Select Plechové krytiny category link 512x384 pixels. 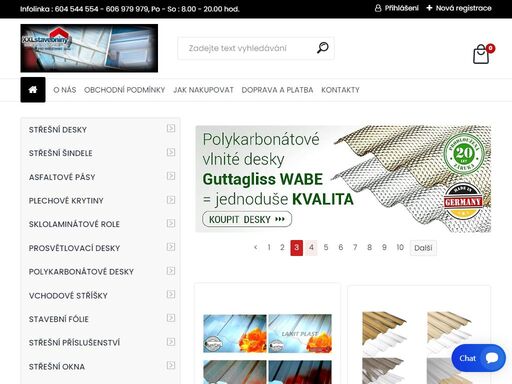[66, 201]
